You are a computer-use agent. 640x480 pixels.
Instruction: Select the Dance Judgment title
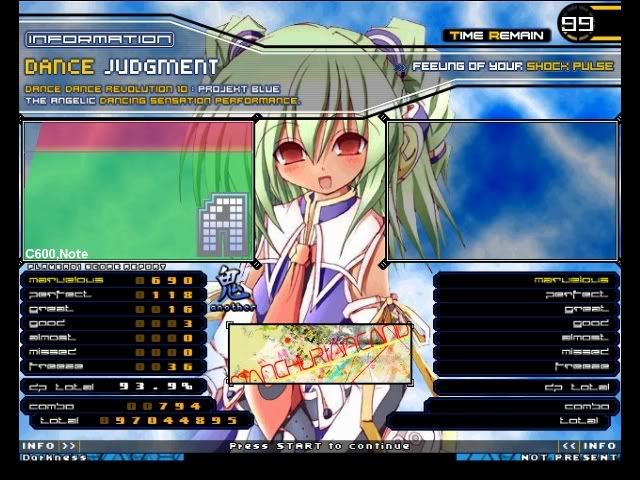click(120, 68)
